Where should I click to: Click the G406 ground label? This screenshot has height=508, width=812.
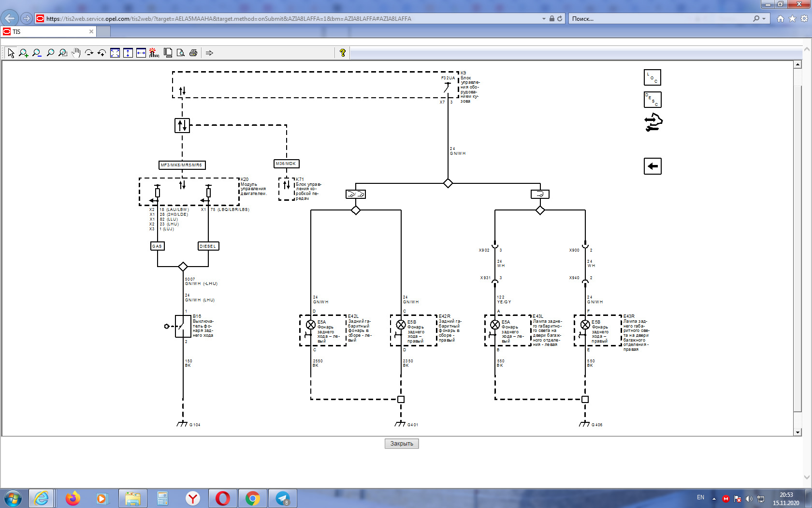tap(597, 425)
